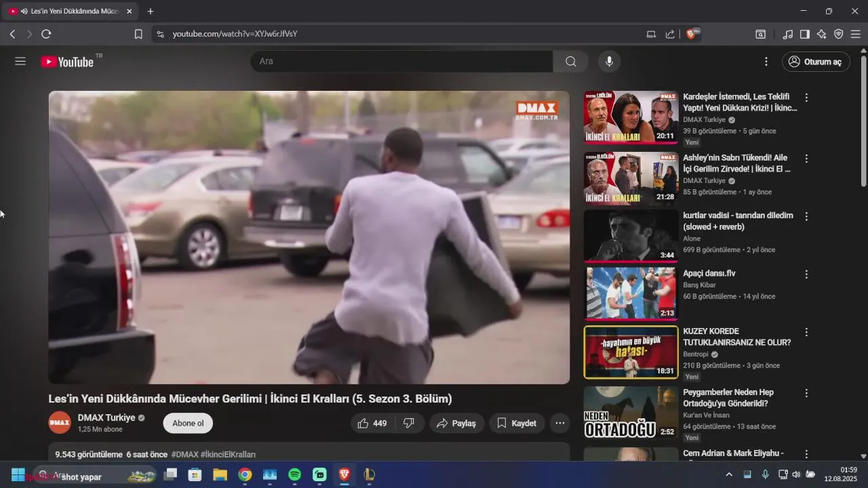Screen dimensions: 868x488
Task: Open options for Apaçi dansı.flv video
Action: click(x=806, y=274)
